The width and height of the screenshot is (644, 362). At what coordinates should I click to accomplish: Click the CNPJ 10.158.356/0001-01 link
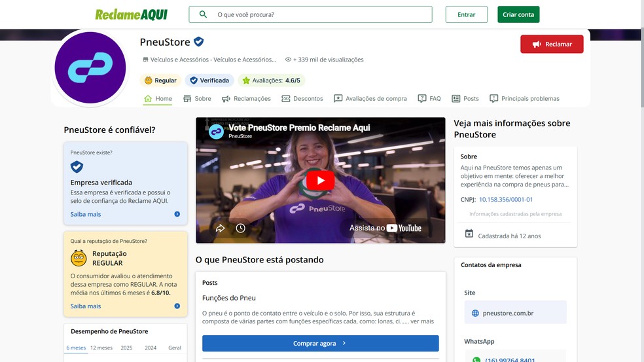click(x=506, y=199)
